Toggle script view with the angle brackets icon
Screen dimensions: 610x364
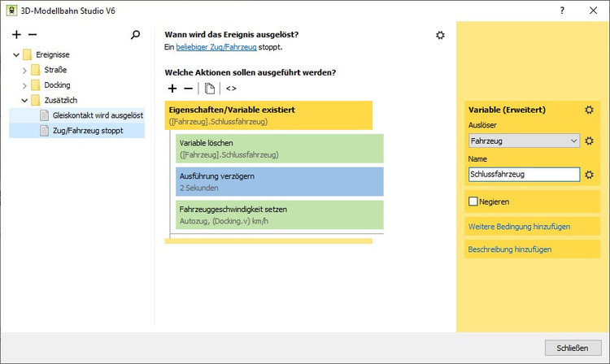231,88
